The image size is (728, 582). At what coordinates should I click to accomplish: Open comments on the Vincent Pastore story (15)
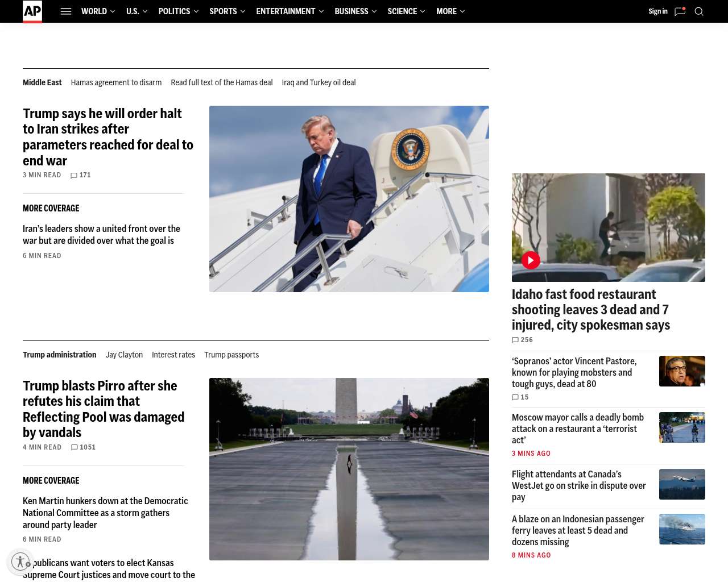coord(520,397)
